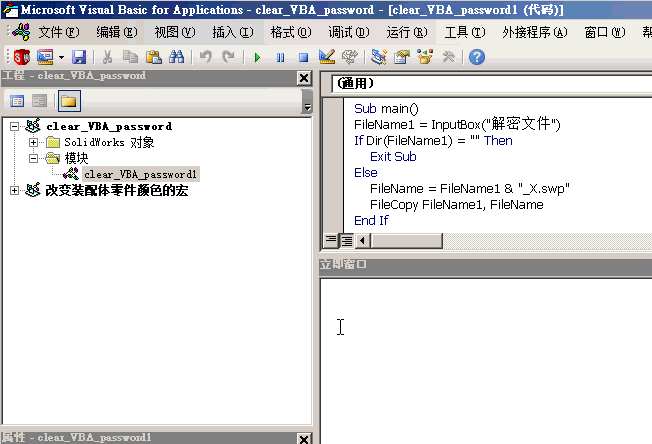The height and width of the screenshot is (444, 652).
Task: Select the 模块 folder item
Action: [77, 158]
